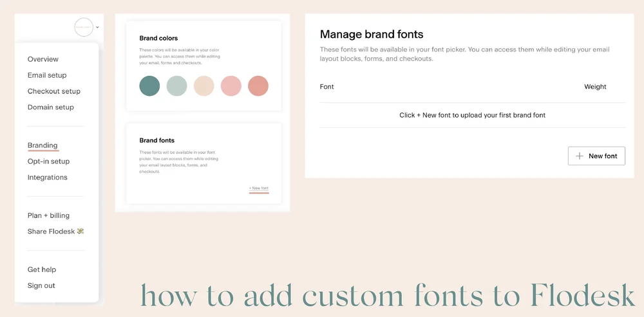This screenshot has height=317, width=644.
Task: Click the Brand fonts card heading
Action: click(x=157, y=140)
